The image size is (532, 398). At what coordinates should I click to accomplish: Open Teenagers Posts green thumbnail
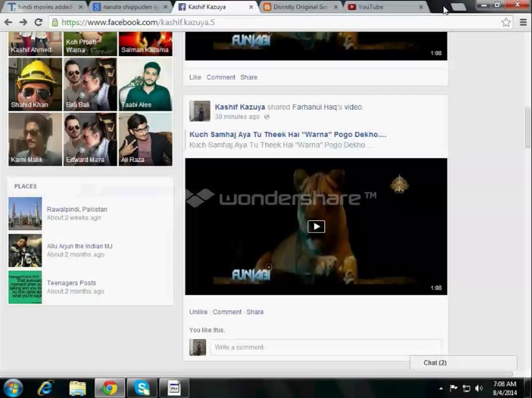click(25, 287)
